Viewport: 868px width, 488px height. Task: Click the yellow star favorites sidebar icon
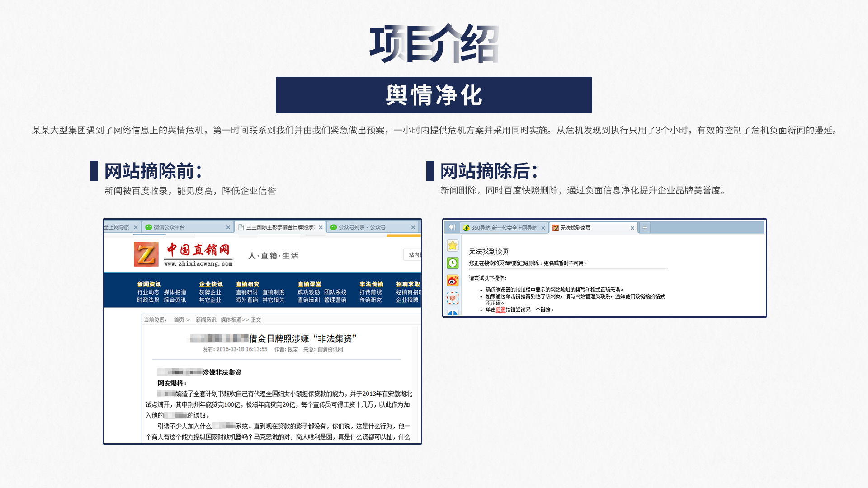point(453,245)
